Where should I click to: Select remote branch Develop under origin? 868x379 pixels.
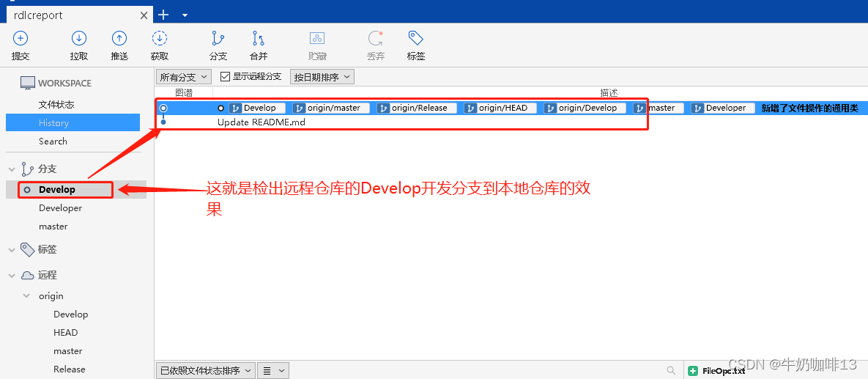pyautogui.click(x=71, y=314)
